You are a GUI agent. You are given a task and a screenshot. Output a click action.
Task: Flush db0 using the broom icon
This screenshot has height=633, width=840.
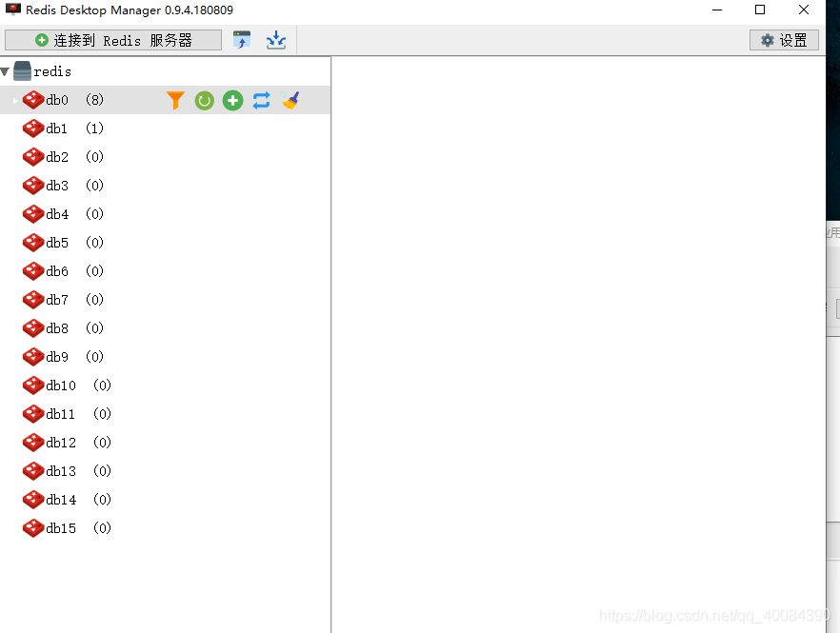point(290,101)
